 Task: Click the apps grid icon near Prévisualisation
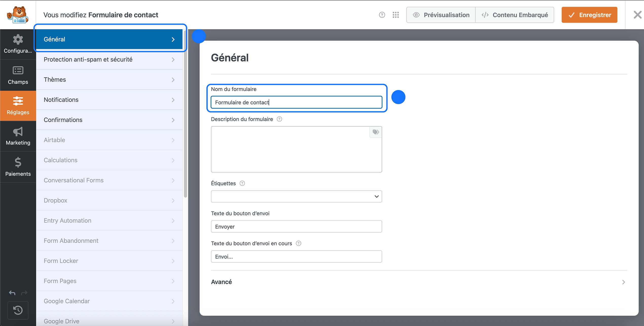(395, 15)
